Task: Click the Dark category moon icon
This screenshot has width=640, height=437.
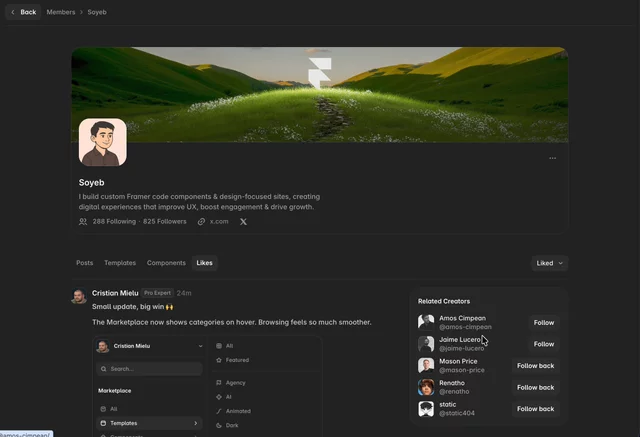Action: [x=219, y=425]
